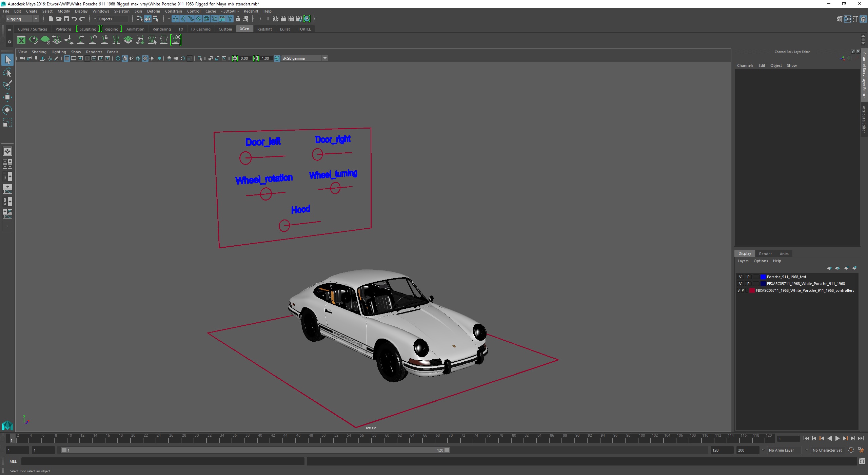Select the Rotate tool in the toolbox
Screen dimensions: 868x475
pos(7,110)
